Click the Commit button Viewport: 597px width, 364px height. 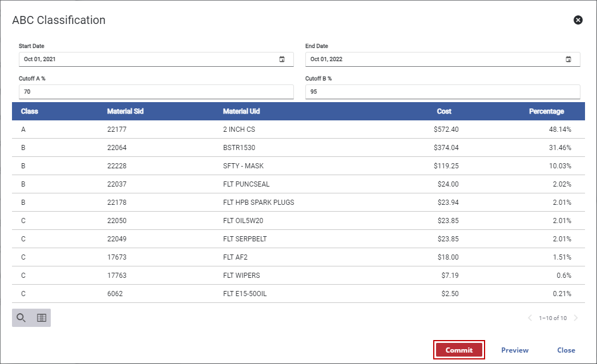pyautogui.click(x=459, y=350)
